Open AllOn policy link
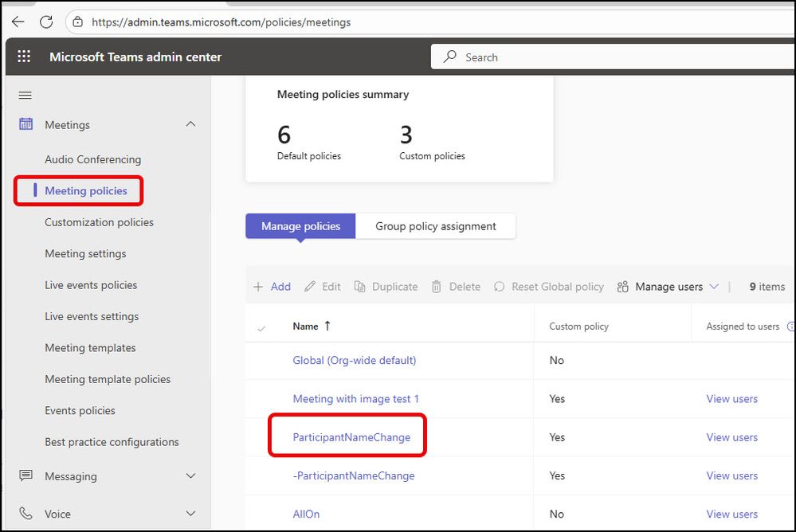 pyautogui.click(x=306, y=514)
